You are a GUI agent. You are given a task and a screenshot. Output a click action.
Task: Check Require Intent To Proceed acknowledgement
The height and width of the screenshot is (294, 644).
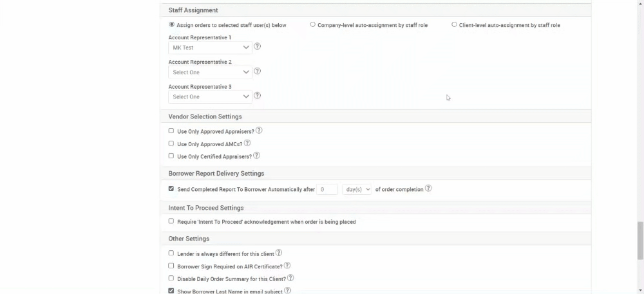point(171,221)
